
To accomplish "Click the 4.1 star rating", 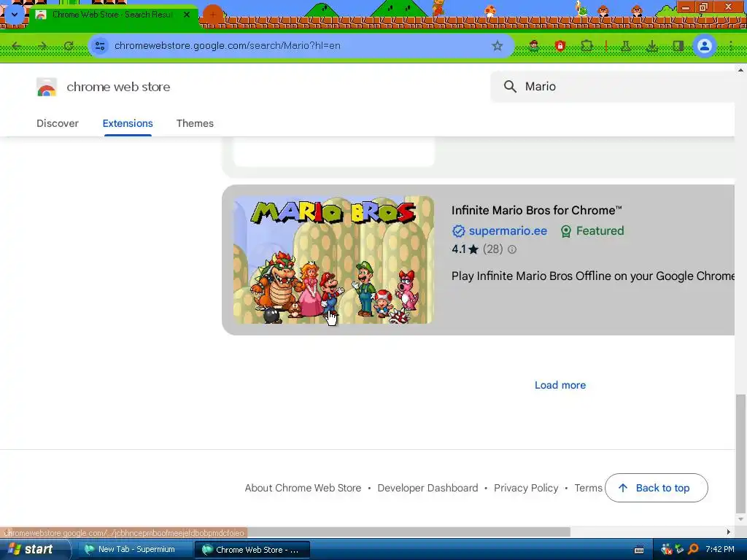I will click(x=465, y=249).
